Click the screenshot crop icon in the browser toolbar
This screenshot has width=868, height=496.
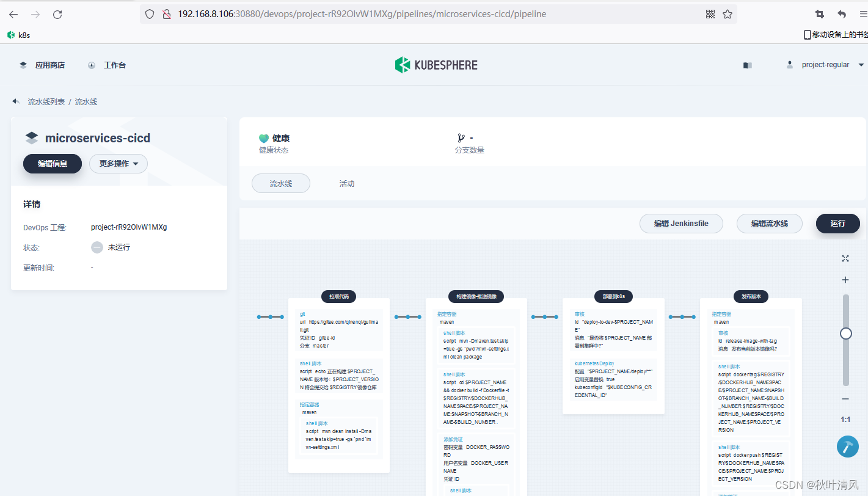[820, 14]
